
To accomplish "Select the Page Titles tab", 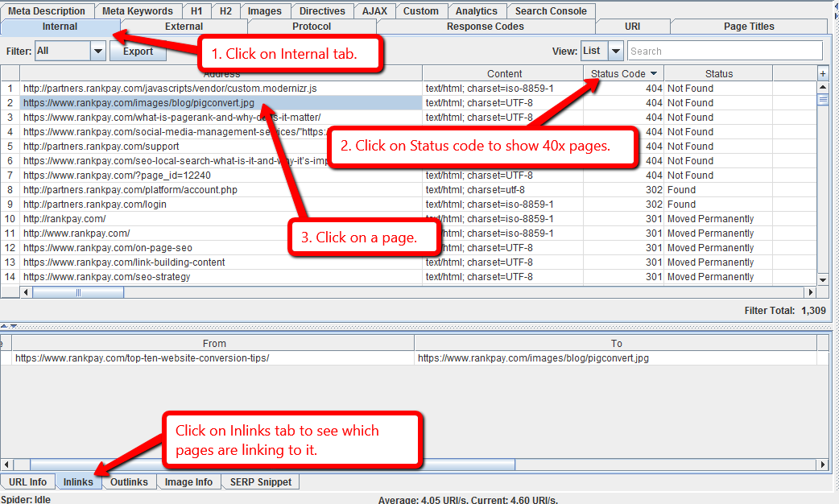I will [749, 27].
